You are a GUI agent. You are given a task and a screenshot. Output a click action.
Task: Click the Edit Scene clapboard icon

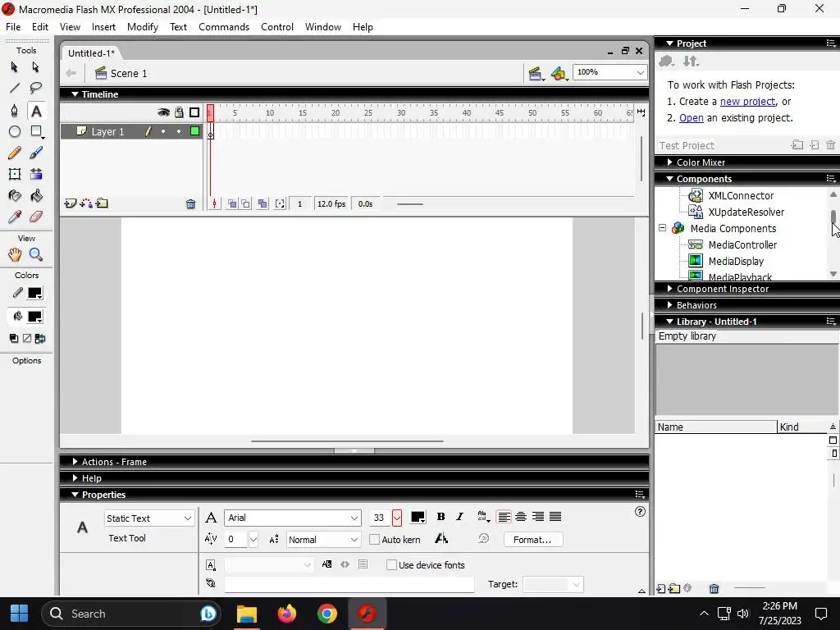click(536, 73)
